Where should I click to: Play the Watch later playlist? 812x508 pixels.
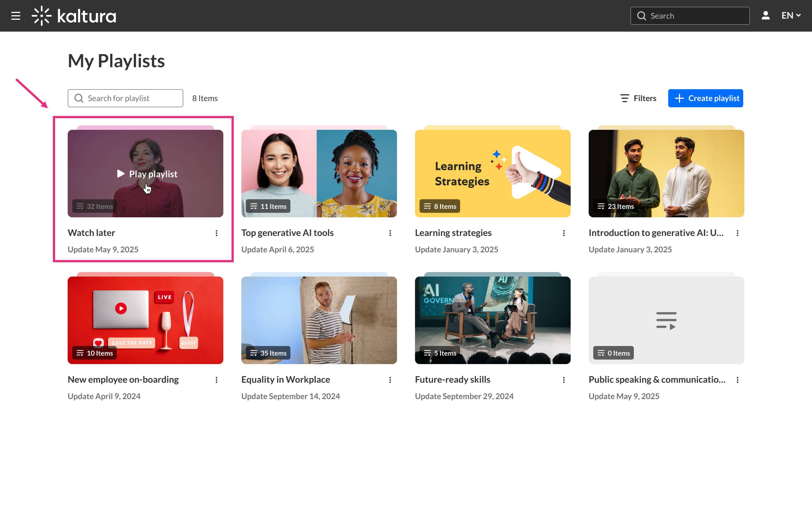147,174
